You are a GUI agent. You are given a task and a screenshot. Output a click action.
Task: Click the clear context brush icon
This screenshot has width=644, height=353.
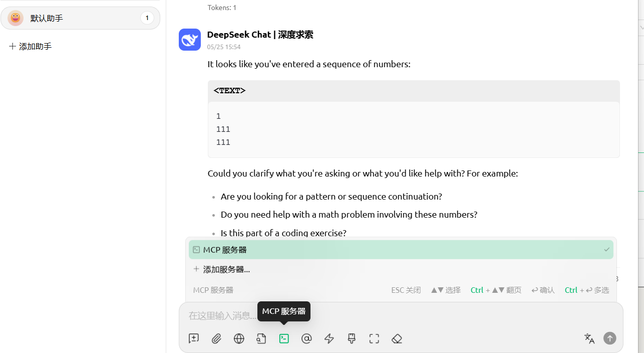352,338
